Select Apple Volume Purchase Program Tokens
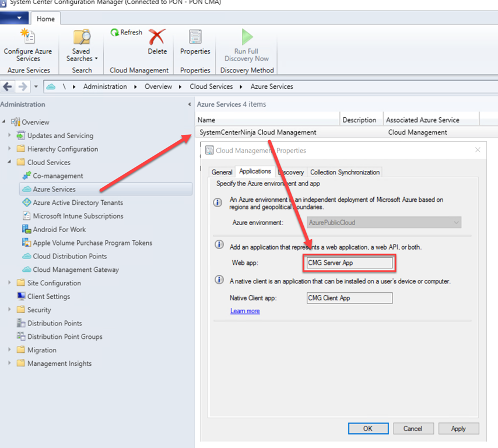The width and height of the screenshot is (498, 448). click(92, 243)
